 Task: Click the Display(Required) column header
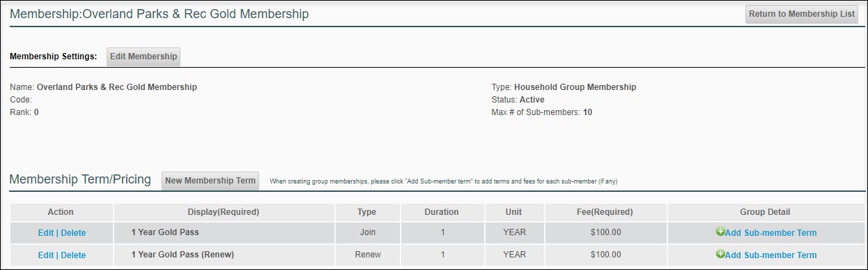(x=224, y=212)
